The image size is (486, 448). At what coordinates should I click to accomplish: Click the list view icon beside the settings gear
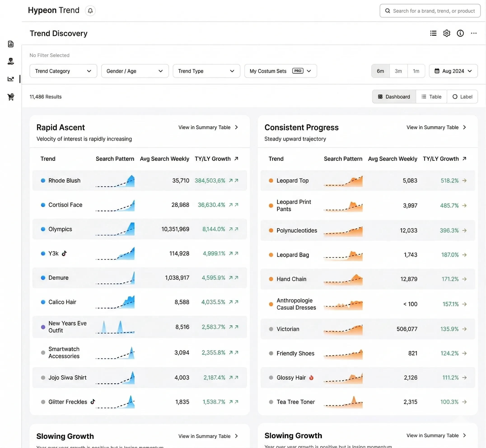pos(433,33)
